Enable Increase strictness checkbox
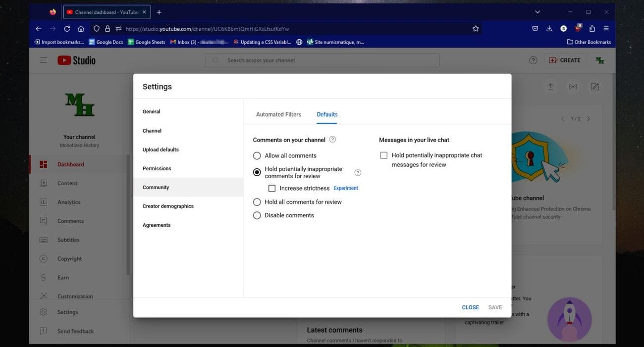The image size is (644, 347). coord(271,189)
